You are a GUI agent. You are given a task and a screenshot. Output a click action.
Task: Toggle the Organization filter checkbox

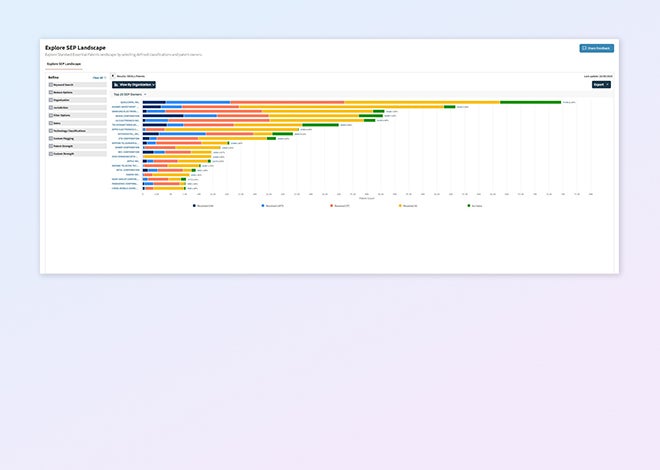pos(51,100)
